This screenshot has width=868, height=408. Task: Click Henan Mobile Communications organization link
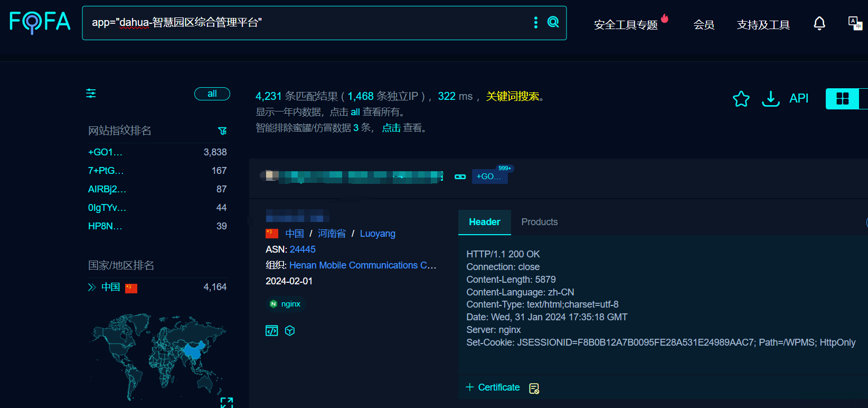(363, 265)
